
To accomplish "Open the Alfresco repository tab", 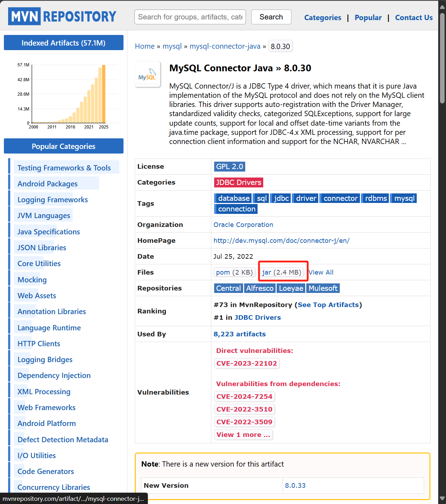I will 260,288.
